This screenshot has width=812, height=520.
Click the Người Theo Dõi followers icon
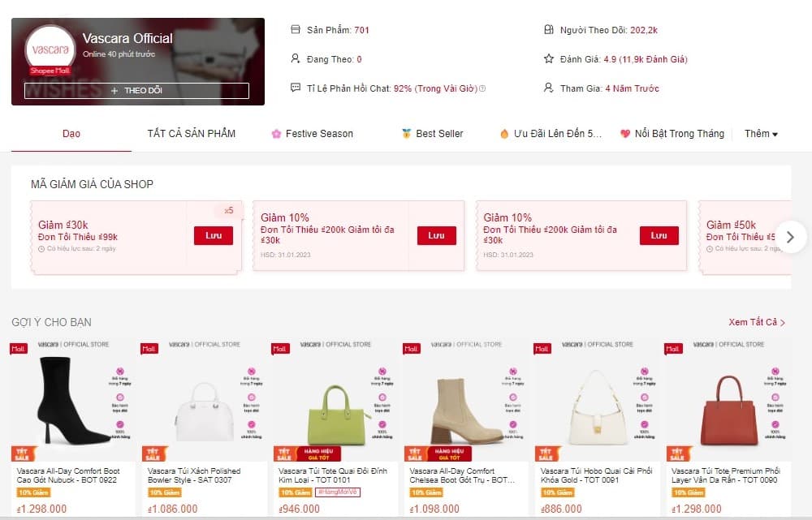[x=548, y=29]
